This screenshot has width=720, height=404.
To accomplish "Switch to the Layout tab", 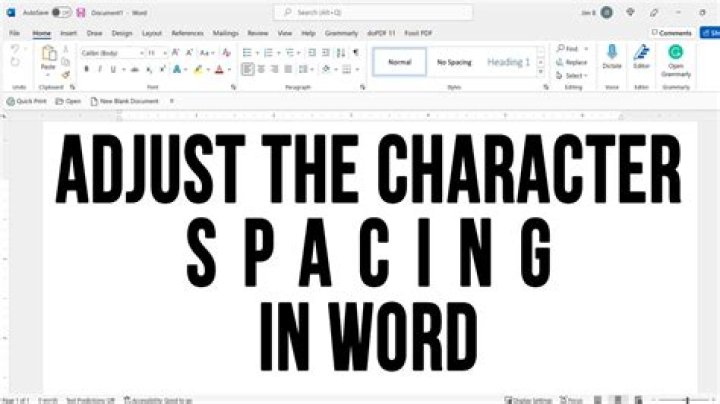I will pos(152,33).
